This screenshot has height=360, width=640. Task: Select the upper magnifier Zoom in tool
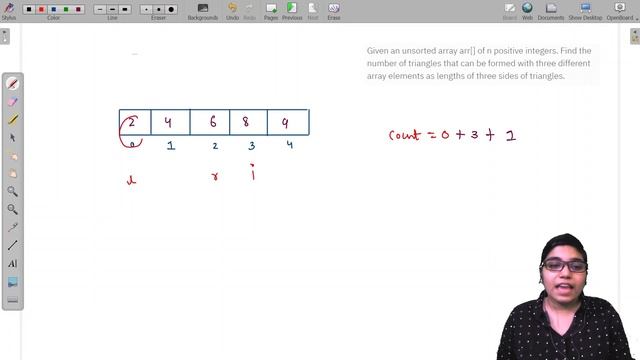pyautogui.click(x=13, y=191)
